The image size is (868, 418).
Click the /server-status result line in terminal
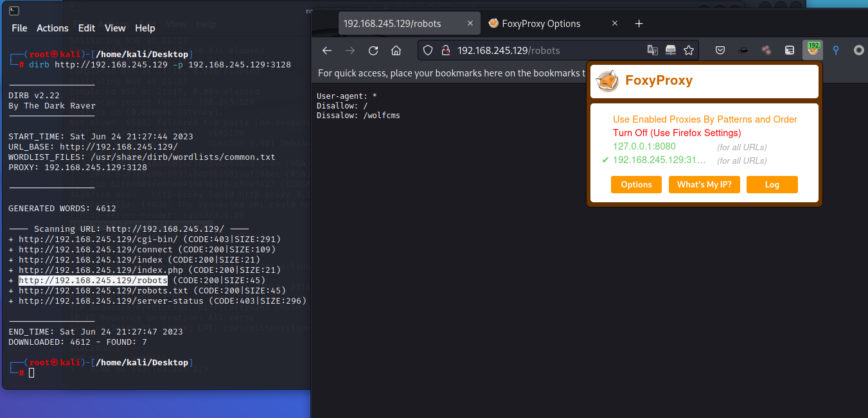point(157,301)
